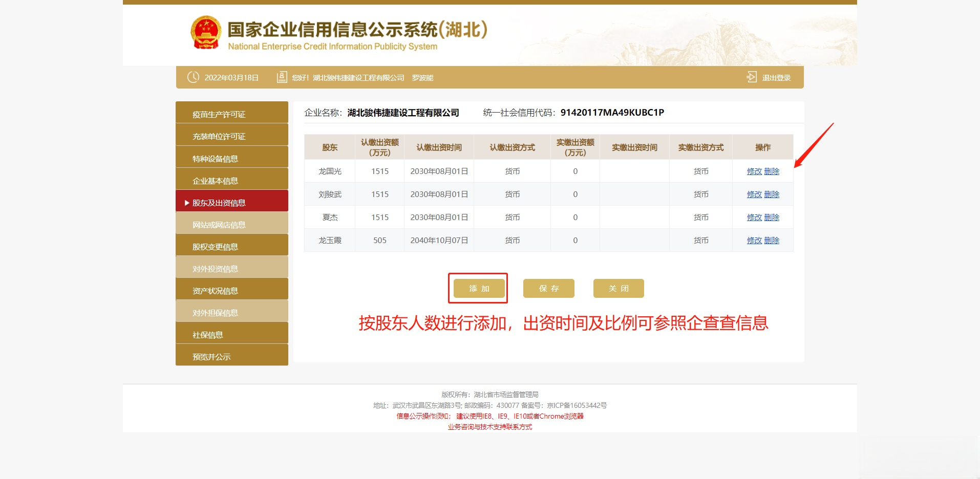Click 删除 for shareholder 夏杰

click(x=772, y=217)
